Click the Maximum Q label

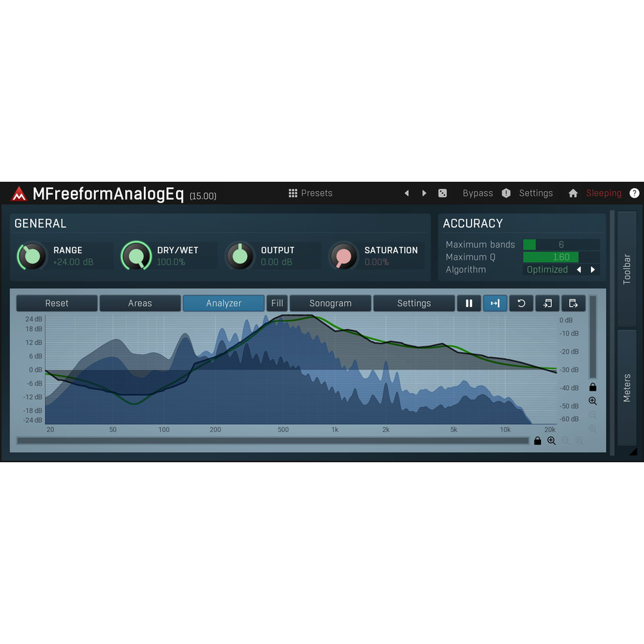[x=470, y=257]
